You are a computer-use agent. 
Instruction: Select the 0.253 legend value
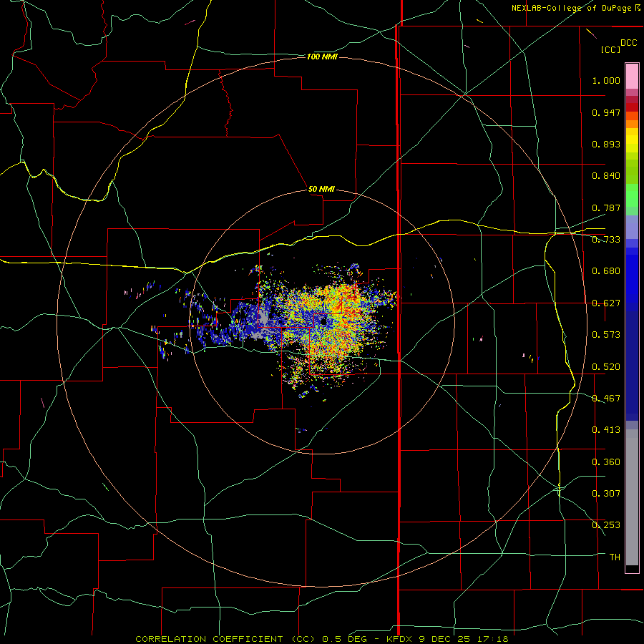[606, 525]
